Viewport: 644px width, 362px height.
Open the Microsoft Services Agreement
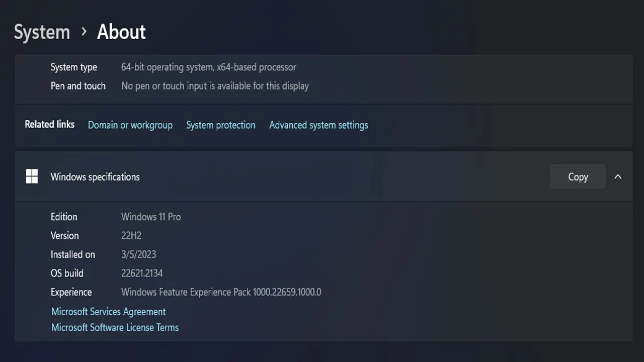pyautogui.click(x=108, y=312)
